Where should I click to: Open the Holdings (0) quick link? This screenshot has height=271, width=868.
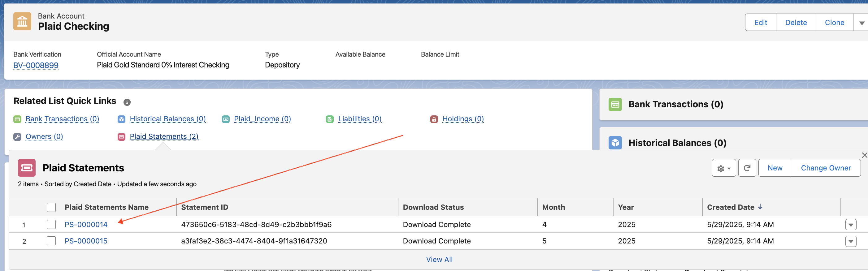(463, 119)
